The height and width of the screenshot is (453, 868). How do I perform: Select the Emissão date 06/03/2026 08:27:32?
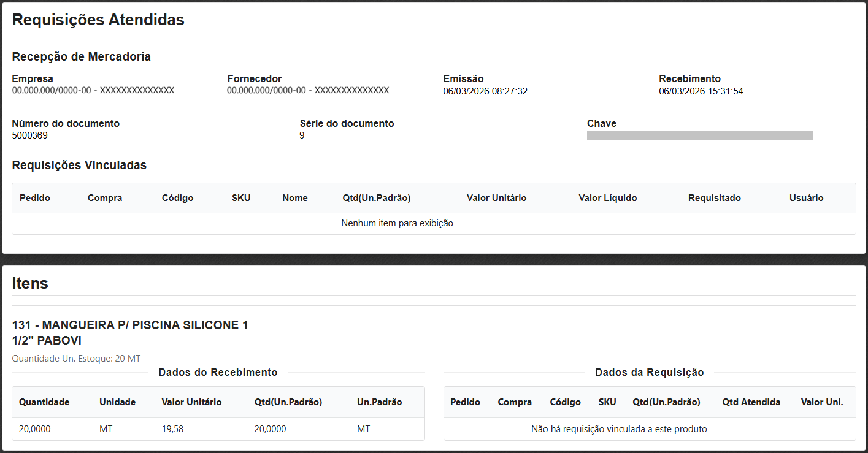click(485, 91)
